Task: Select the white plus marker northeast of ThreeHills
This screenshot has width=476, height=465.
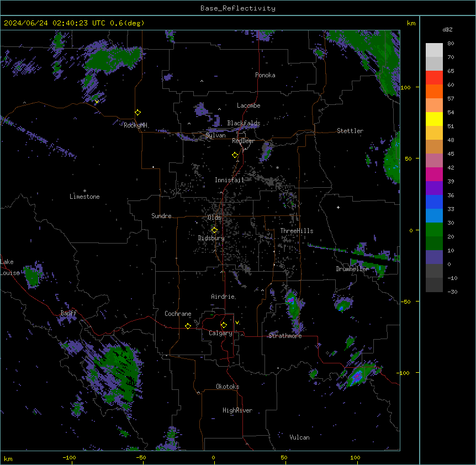Action: 338,207
